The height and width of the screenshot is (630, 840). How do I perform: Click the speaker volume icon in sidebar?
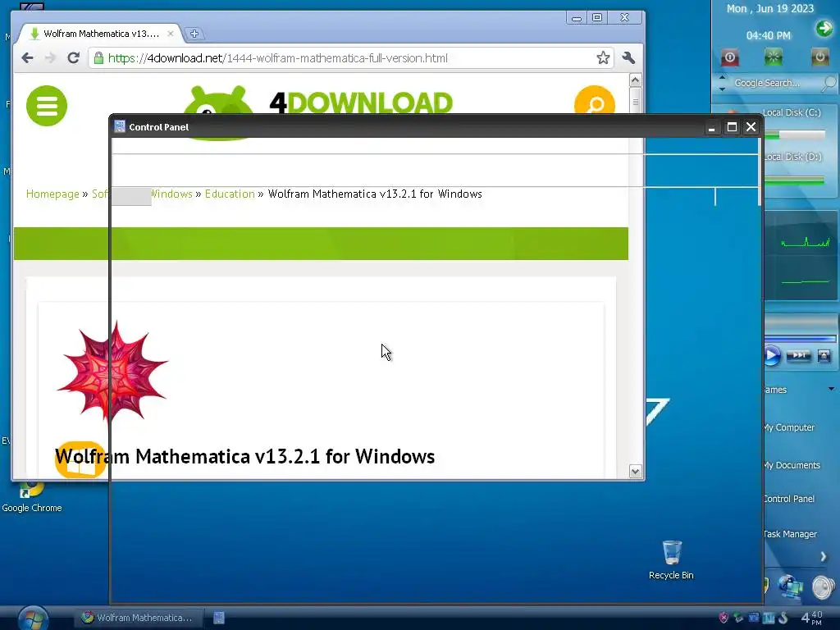click(x=824, y=587)
